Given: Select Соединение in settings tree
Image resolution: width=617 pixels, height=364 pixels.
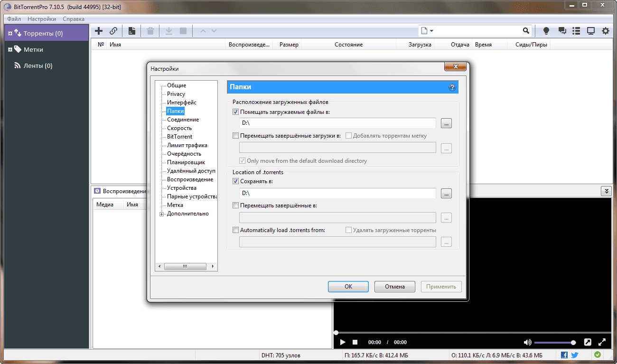Looking at the screenshot, I should click(183, 120).
